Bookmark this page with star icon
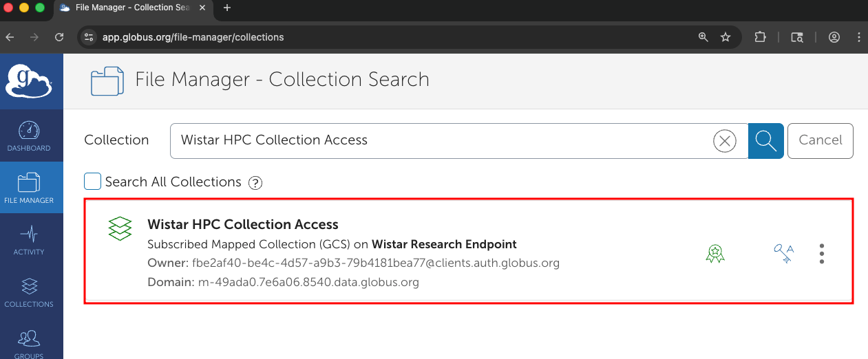Image resolution: width=868 pixels, height=359 pixels. tap(726, 37)
